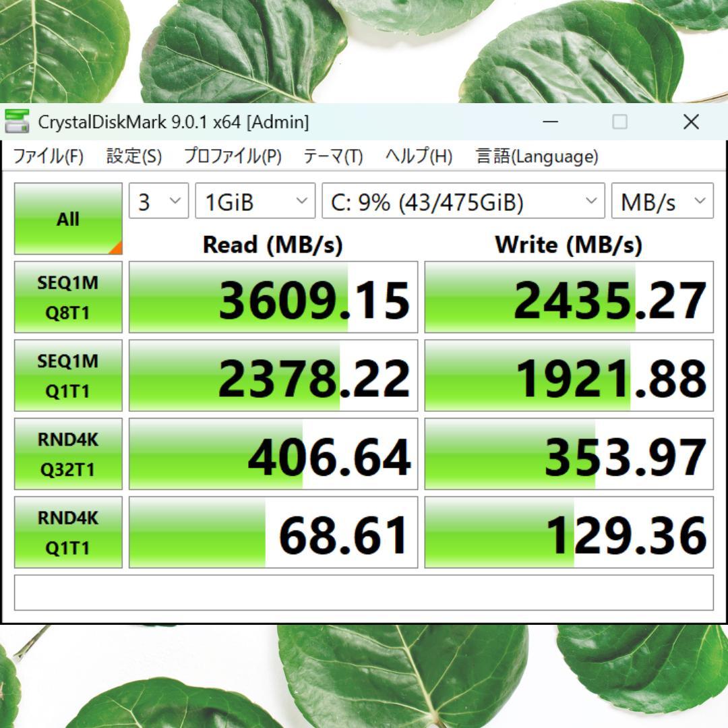The width and height of the screenshot is (728, 728).
Task: Start the SEQ1M Q1T1 test
Action: coord(68,375)
